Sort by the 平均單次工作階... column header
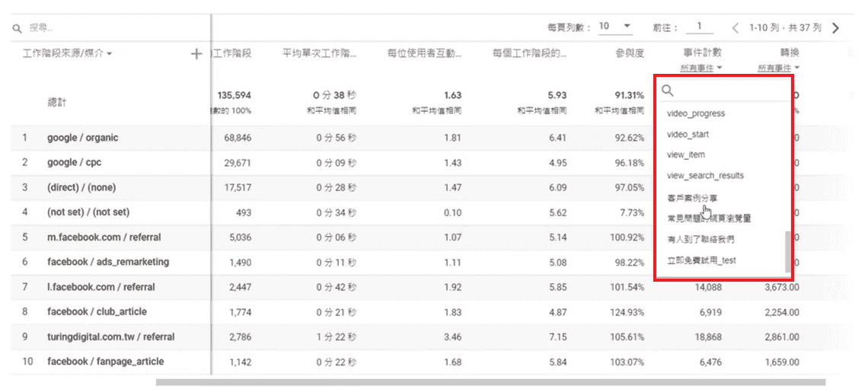 point(320,54)
